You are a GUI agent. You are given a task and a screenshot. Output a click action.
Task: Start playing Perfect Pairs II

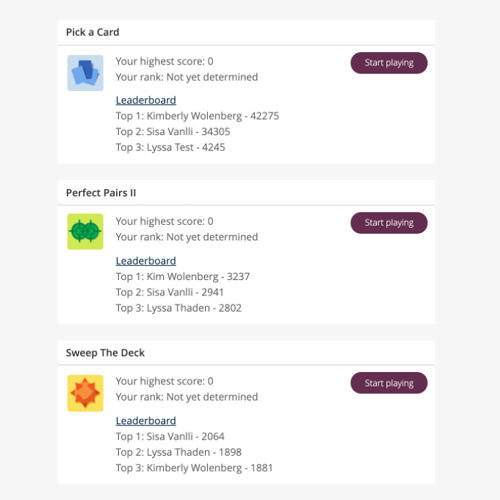pyautogui.click(x=389, y=223)
